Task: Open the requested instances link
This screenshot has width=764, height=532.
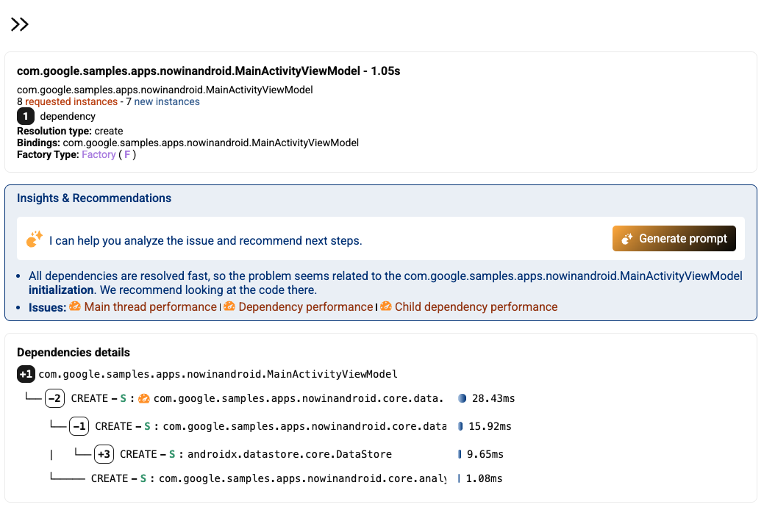Action: coord(71,102)
